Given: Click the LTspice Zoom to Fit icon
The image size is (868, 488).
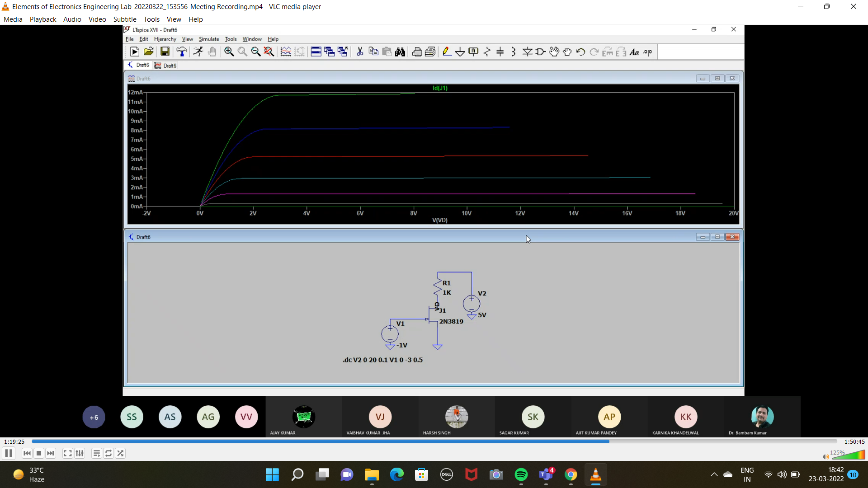Looking at the screenshot, I should point(269,52).
